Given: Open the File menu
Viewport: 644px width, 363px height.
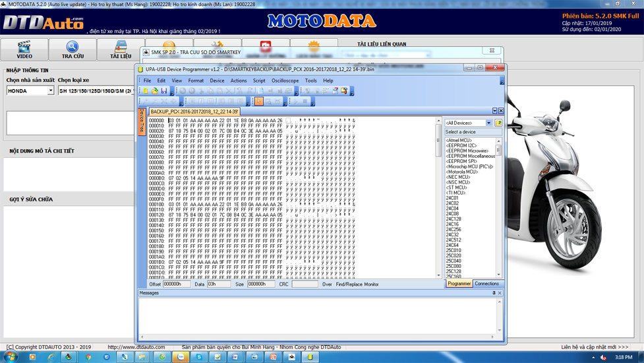Looking at the screenshot, I should click(x=147, y=81).
